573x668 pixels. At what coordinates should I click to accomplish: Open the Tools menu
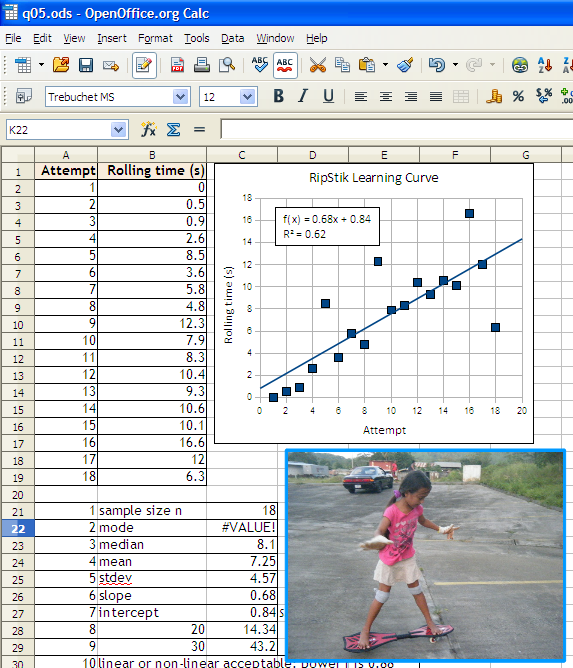(x=196, y=38)
